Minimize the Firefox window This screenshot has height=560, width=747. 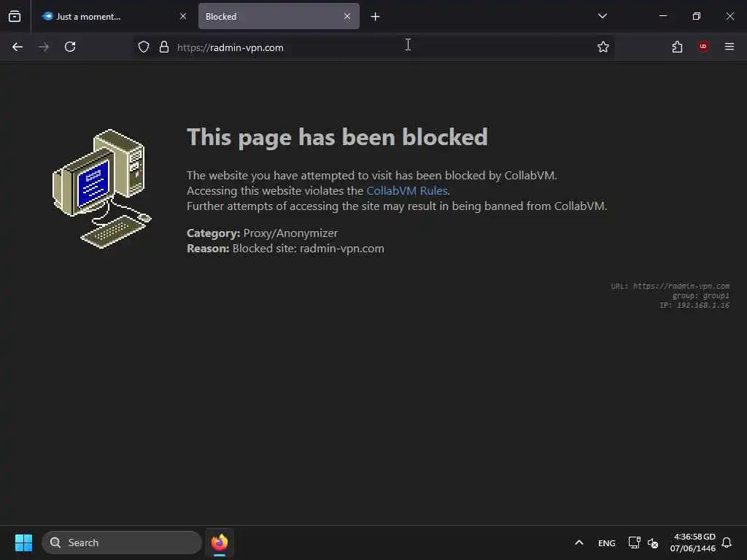point(662,16)
